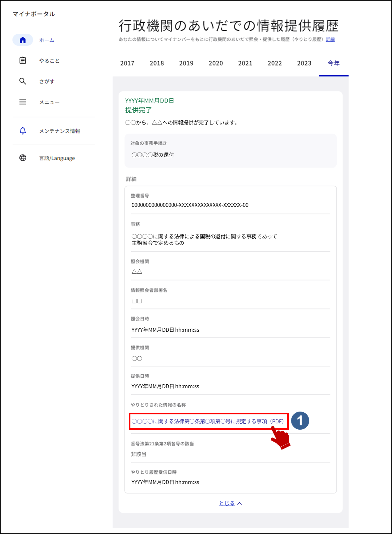Open さがす in sidebar
This screenshot has height=534, width=392.
click(x=47, y=81)
